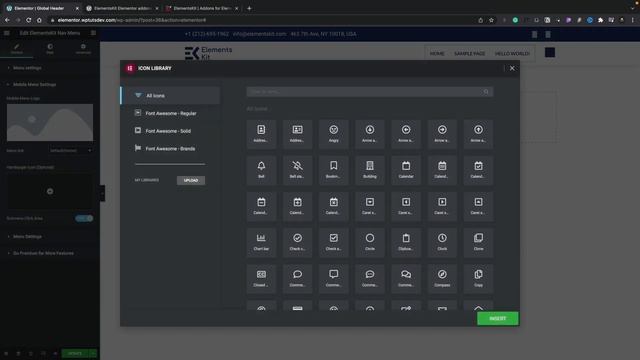Switch to the second ElementsKit browser tab
Viewport: 640px width, 360px height.
[123, 8]
